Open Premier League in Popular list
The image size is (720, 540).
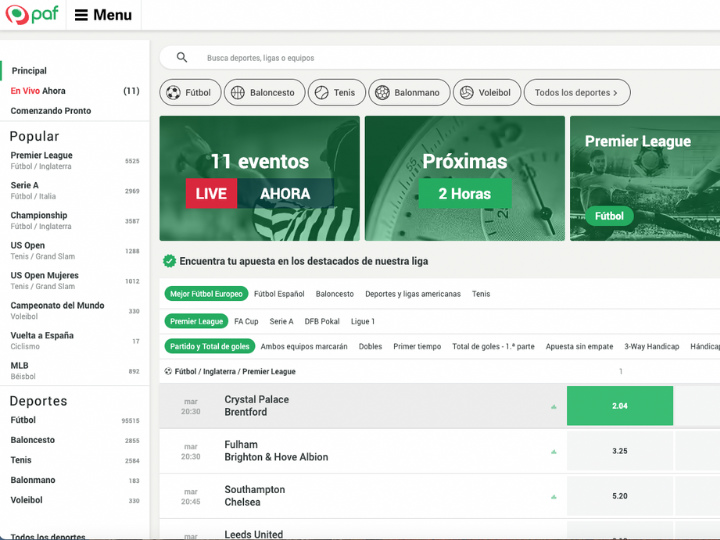point(74,160)
